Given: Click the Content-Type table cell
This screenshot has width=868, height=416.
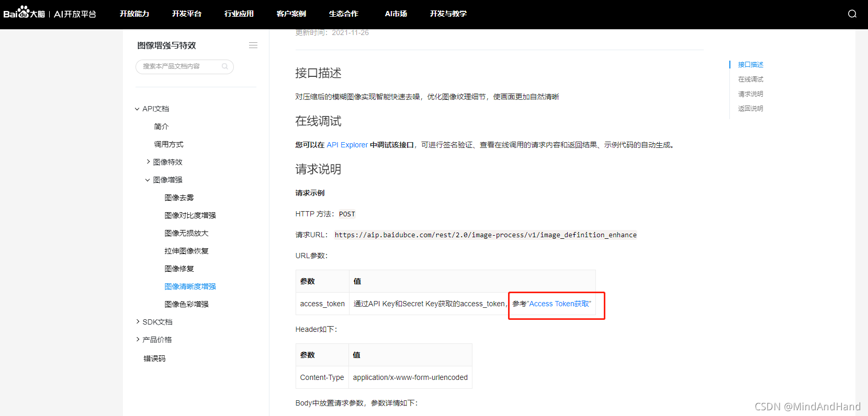Looking at the screenshot, I should coord(322,377).
